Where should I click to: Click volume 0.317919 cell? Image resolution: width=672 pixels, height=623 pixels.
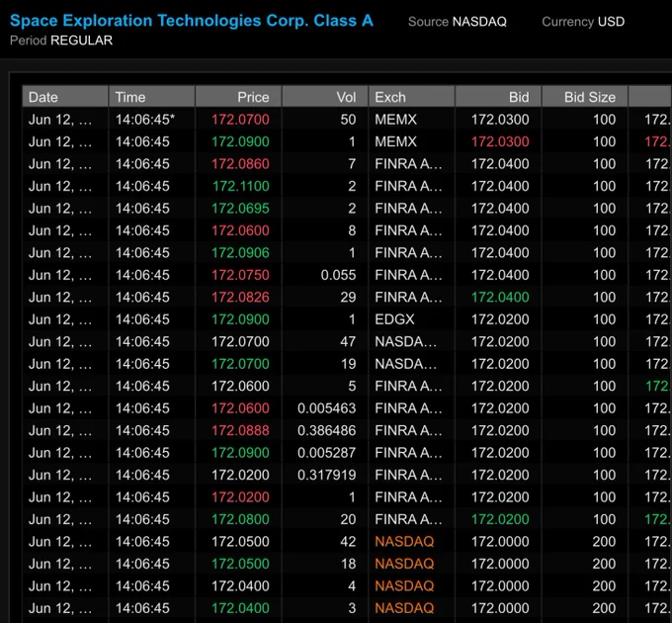coord(326,475)
